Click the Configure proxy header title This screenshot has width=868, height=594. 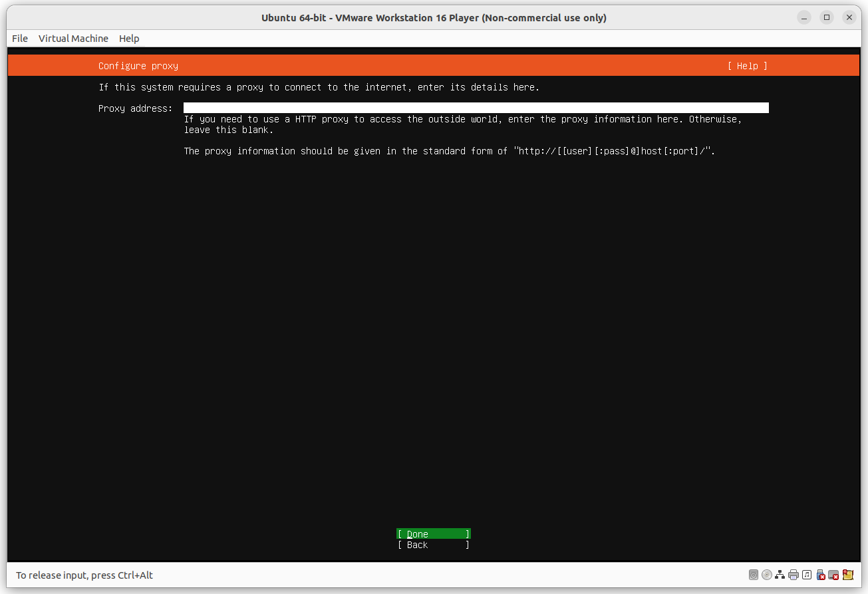pos(138,65)
